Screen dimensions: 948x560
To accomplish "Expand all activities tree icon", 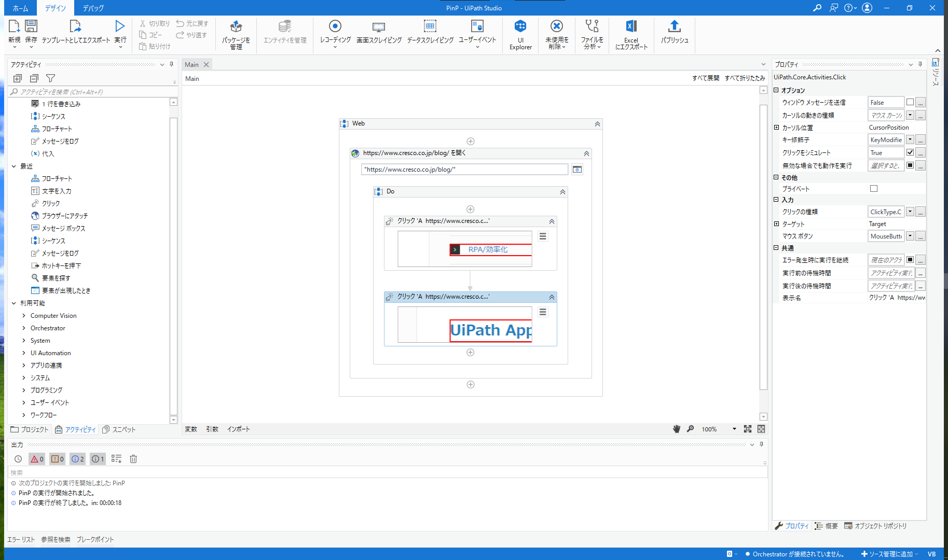I will (18, 78).
